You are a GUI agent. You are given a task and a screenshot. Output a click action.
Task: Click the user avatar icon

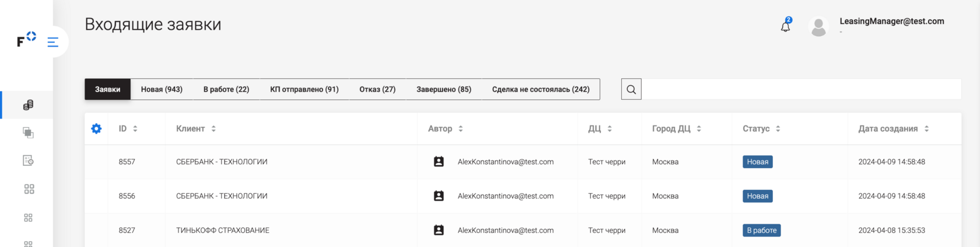818,27
